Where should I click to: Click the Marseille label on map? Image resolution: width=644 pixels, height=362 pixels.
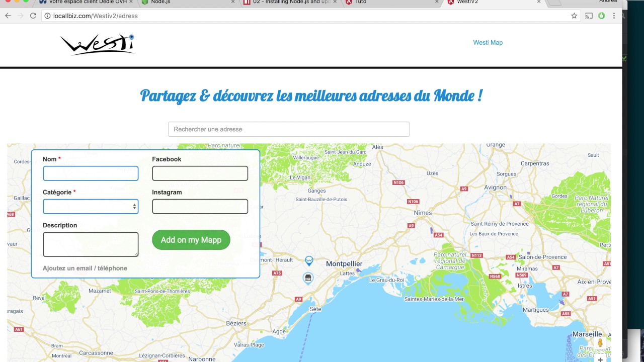[587, 334]
